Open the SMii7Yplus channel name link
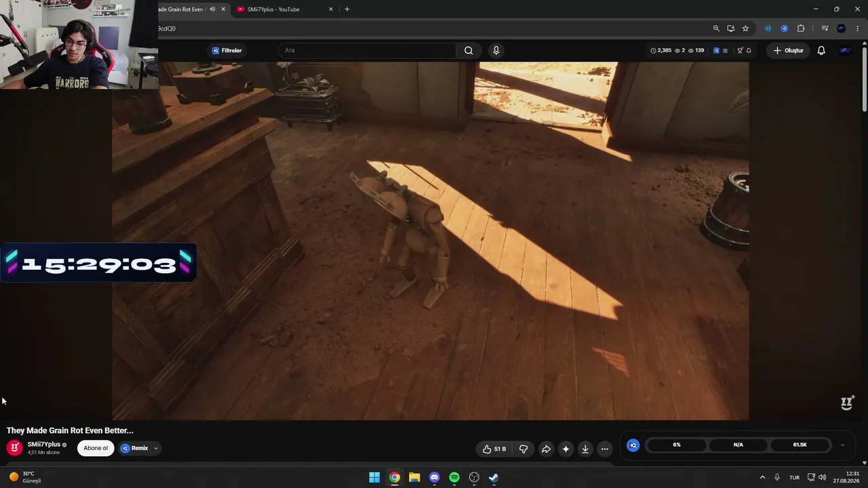Viewport: 868px width, 488px height. [44, 445]
